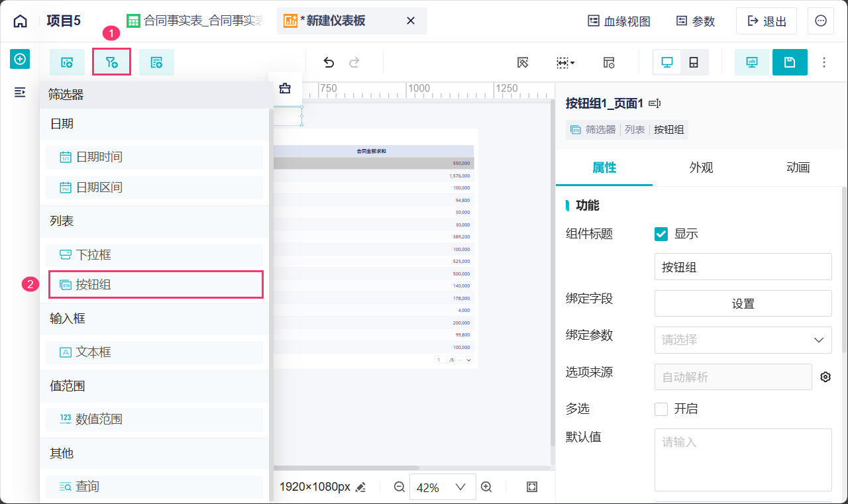The width and height of the screenshot is (848, 504).
Task: Toggle the outline list sidebar icon
Action: pyautogui.click(x=20, y=92)
